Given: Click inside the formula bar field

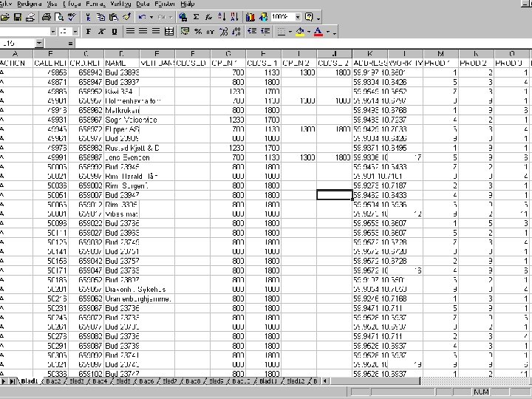Looking at the screenshot, I should coord(304,43).
